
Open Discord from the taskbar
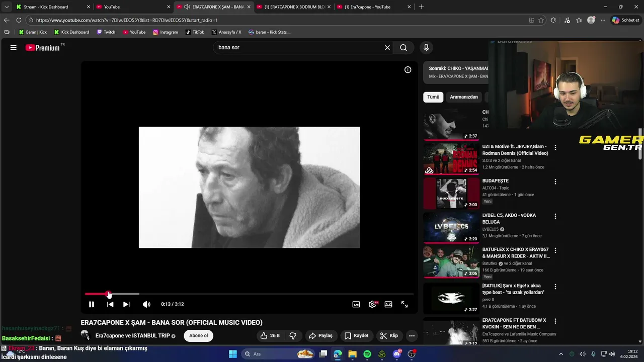click(x=397, y=354)
